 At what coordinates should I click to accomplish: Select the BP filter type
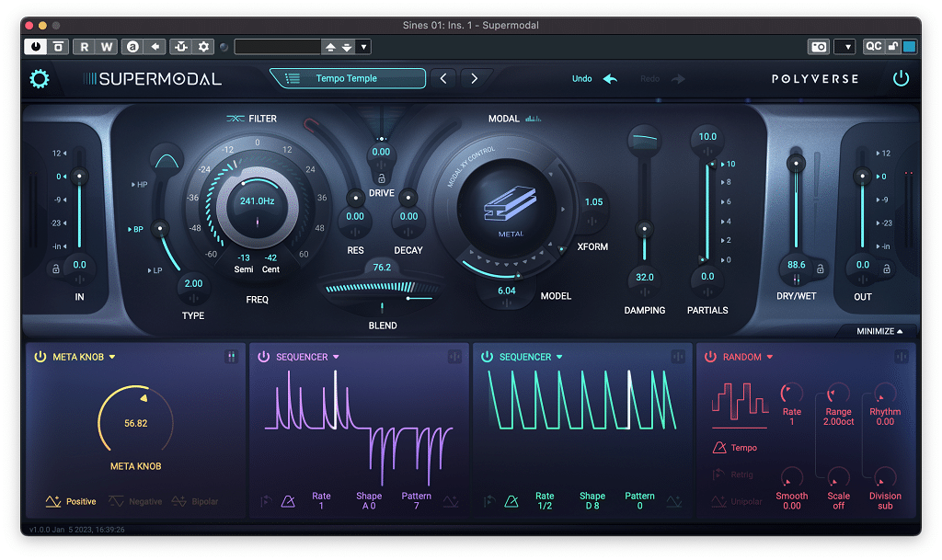point(135,229)
